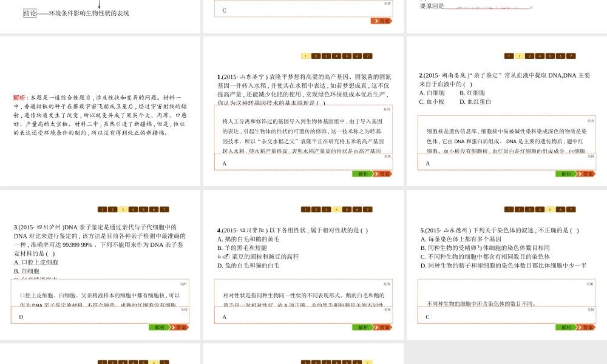Click page button 6 on question 4 slide
The height and width of the screenshot is (364, 607).
point(358,210)
